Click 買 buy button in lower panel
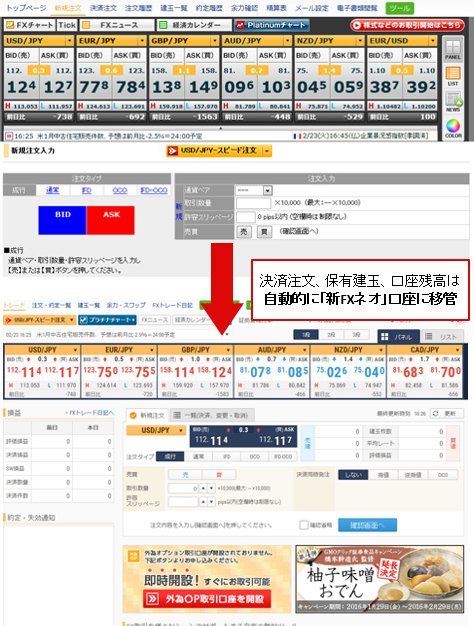Screen dimensions: 474x626 pyautogui.click(x=219, y=475)
